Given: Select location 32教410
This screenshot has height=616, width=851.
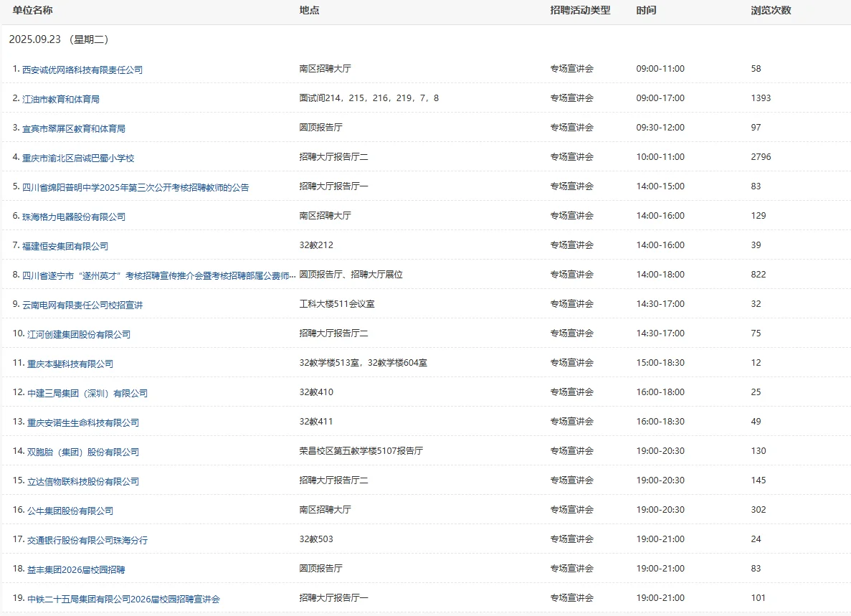Looking at the screenshot, I should (x=316, y=392).
